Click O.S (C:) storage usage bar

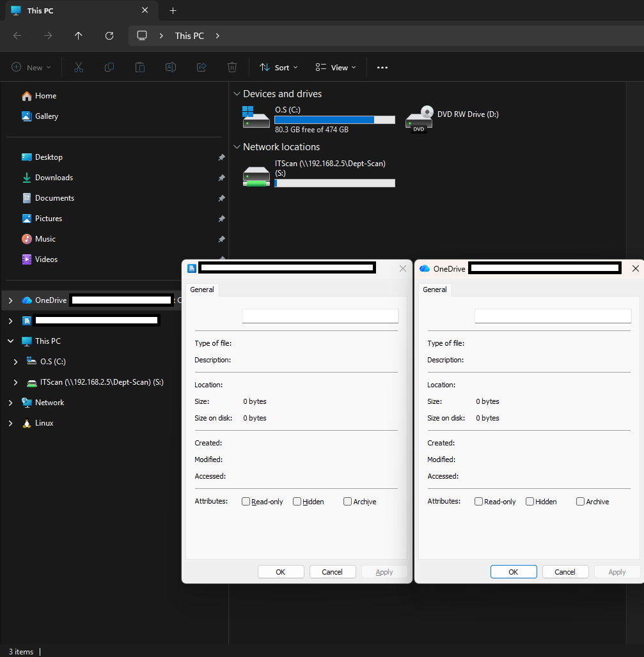(334, 120)
